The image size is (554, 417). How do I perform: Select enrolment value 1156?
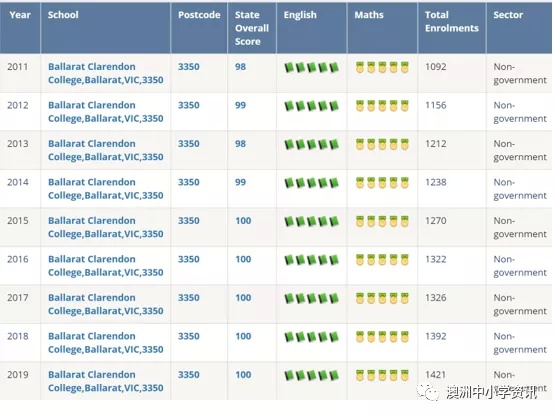[x=436, y=105]
